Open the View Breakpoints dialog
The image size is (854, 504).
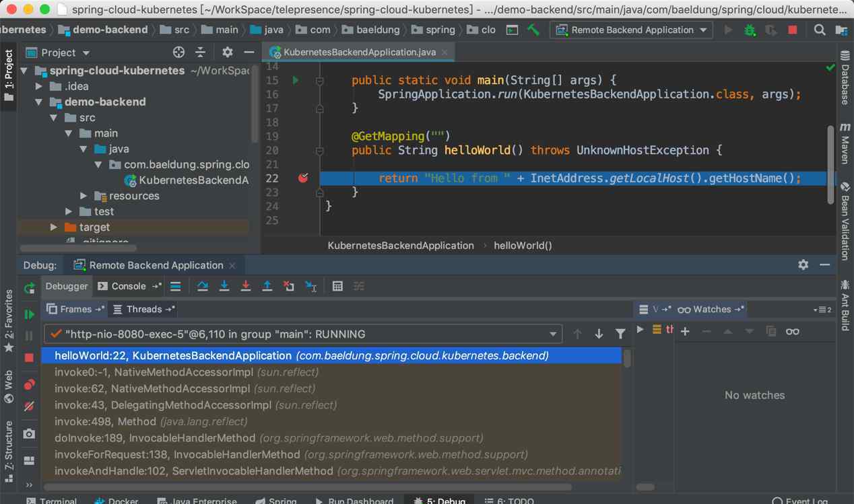29,385
